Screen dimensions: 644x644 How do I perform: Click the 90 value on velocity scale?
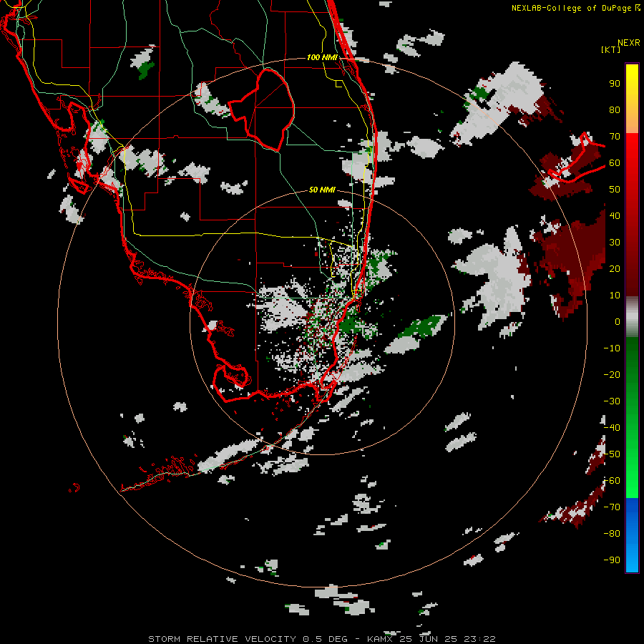coord(615,84)
